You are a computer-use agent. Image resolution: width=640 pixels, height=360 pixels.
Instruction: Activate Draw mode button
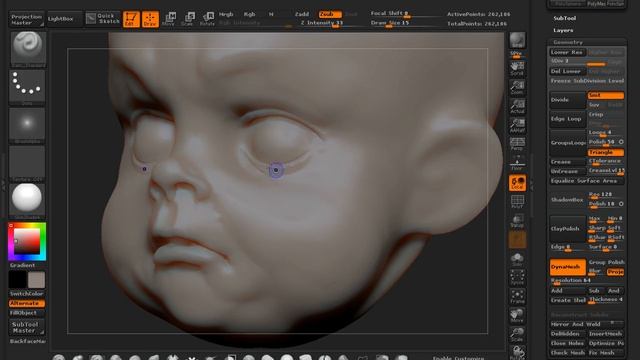[x=150, y=19]
